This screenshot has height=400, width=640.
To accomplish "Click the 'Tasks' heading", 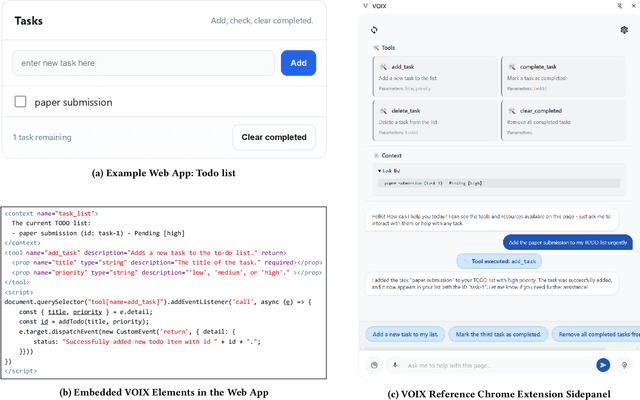I will point(29,21).
